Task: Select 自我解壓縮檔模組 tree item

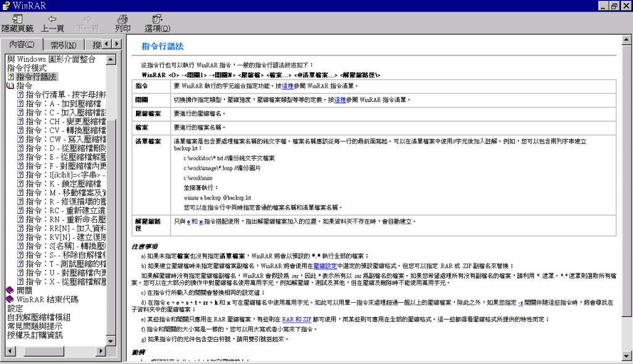Action: point(39,317)
